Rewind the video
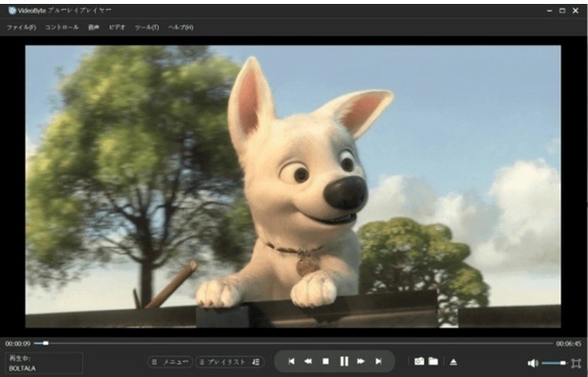Screen dimensions: 588x377 point(308,361)
